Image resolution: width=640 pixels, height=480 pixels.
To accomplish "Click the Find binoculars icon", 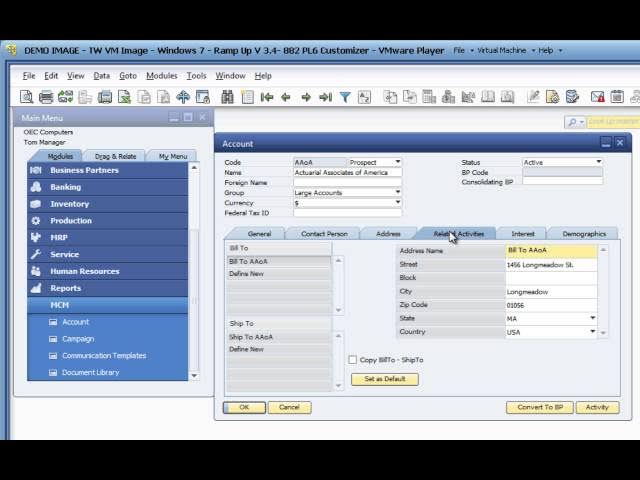I will tap(227, 97).
